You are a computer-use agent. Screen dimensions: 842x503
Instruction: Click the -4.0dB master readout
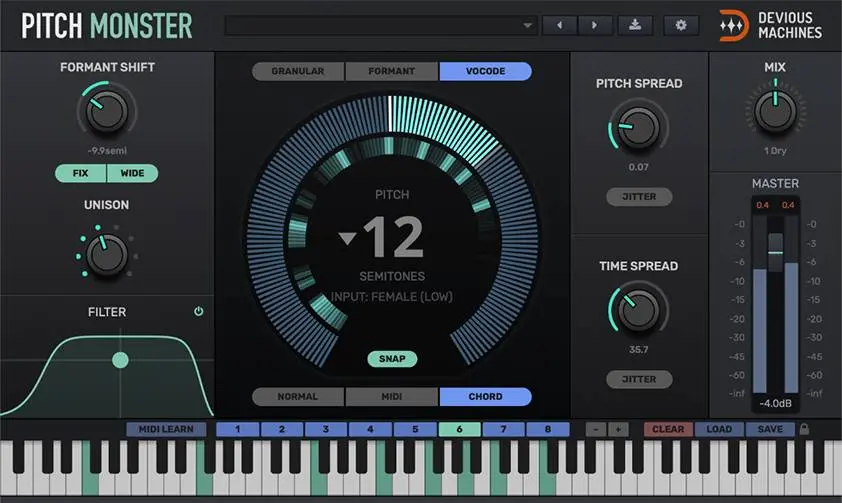[775, 403]
